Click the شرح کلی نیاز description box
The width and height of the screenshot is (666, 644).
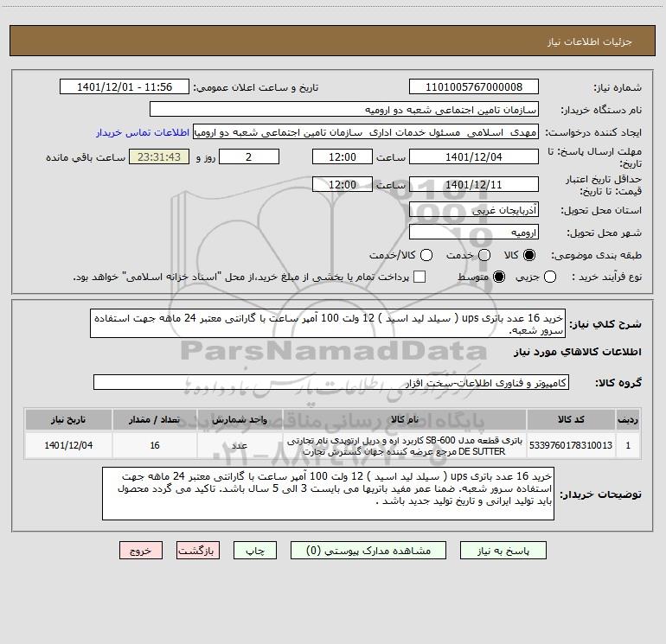(x=328, y=323)
